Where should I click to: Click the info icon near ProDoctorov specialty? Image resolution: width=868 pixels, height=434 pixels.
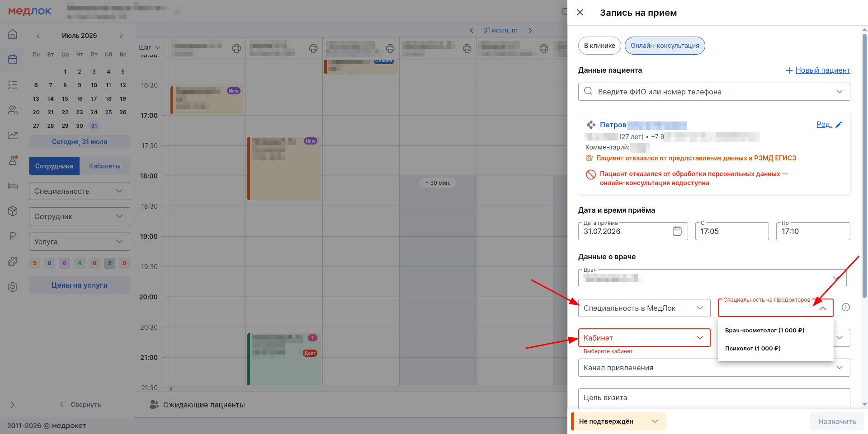pos(846,307)
